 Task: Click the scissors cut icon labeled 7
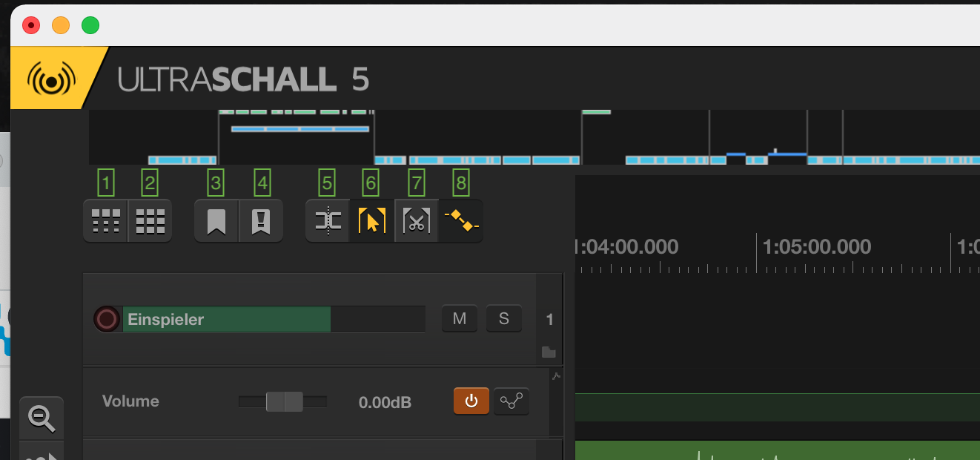417,221
